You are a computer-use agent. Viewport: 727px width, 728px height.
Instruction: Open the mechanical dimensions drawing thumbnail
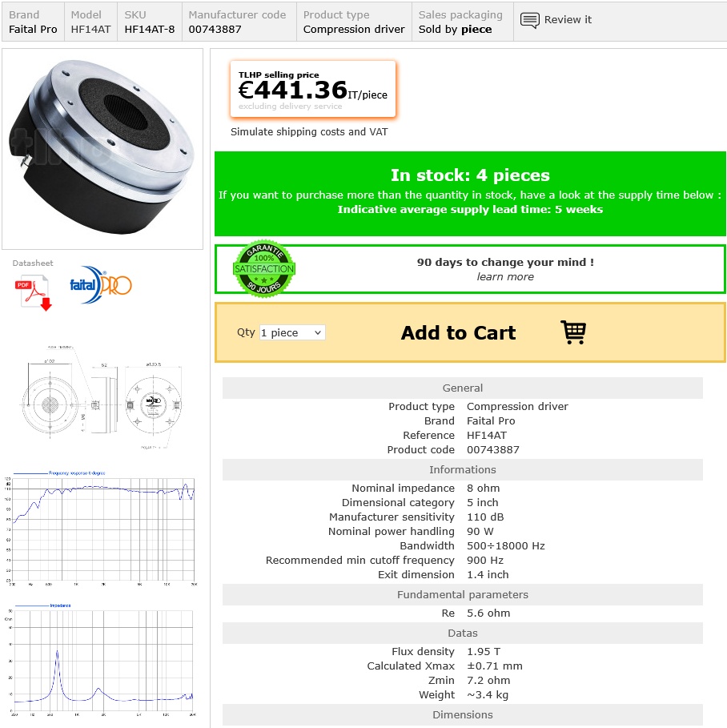pyautogui.click(x=102, y=397)
